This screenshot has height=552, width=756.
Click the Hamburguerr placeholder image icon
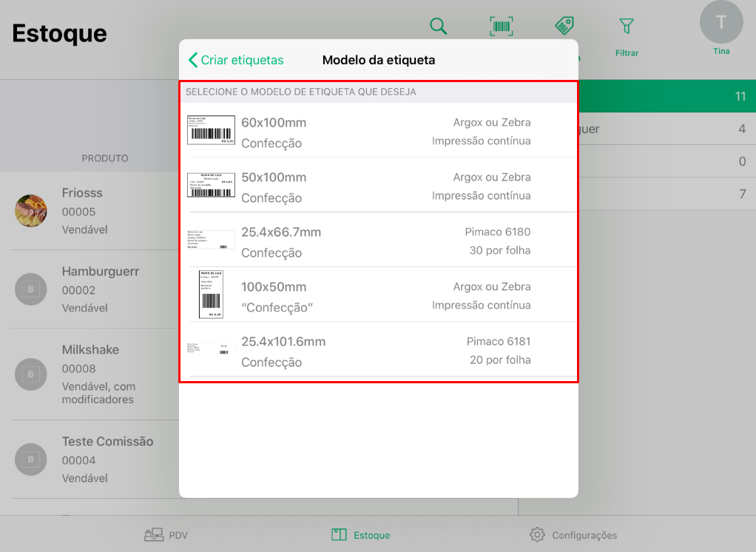[x=31, y=289]
